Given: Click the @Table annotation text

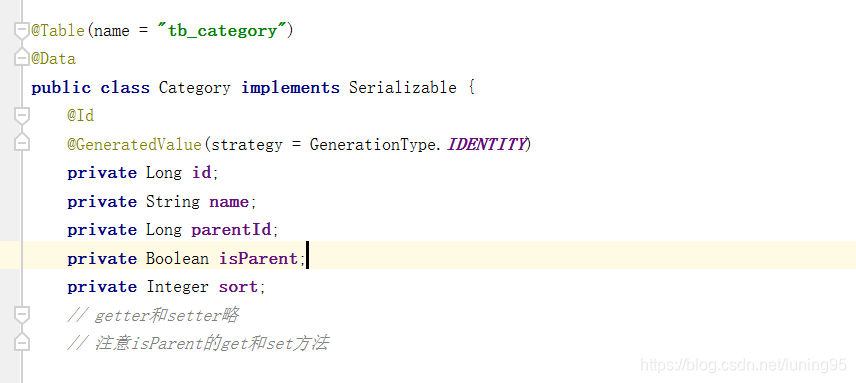Looking at the screenshot, I should pyautogui.click(x=58, y=31).
